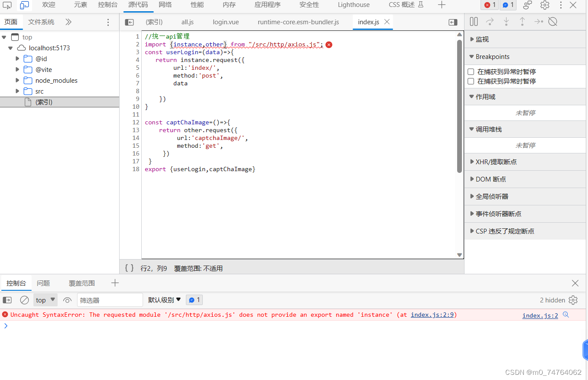Click the pause script execution icon
The height and width of the screenshot is (380, 588).
click(474, 21)
